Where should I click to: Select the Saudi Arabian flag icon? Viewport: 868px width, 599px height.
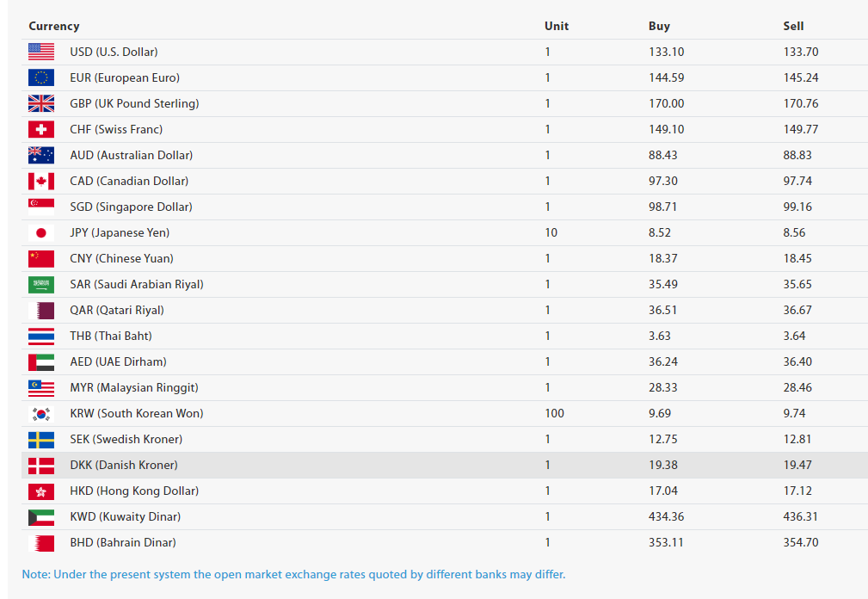(x=40, y=284)
